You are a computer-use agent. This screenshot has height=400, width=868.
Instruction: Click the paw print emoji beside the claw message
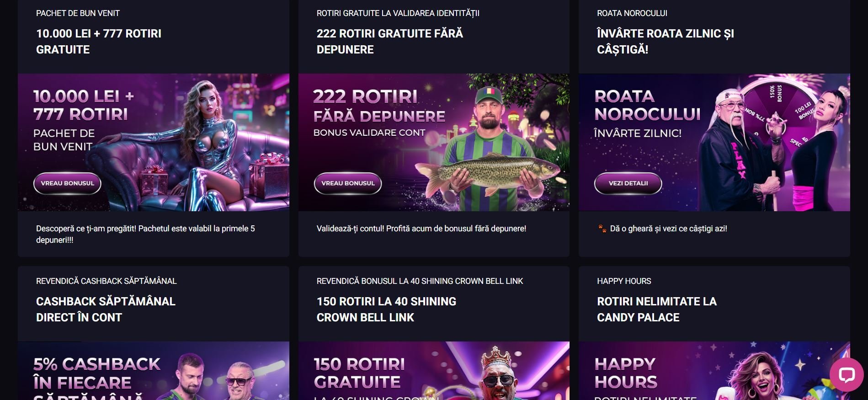(602, 229)
